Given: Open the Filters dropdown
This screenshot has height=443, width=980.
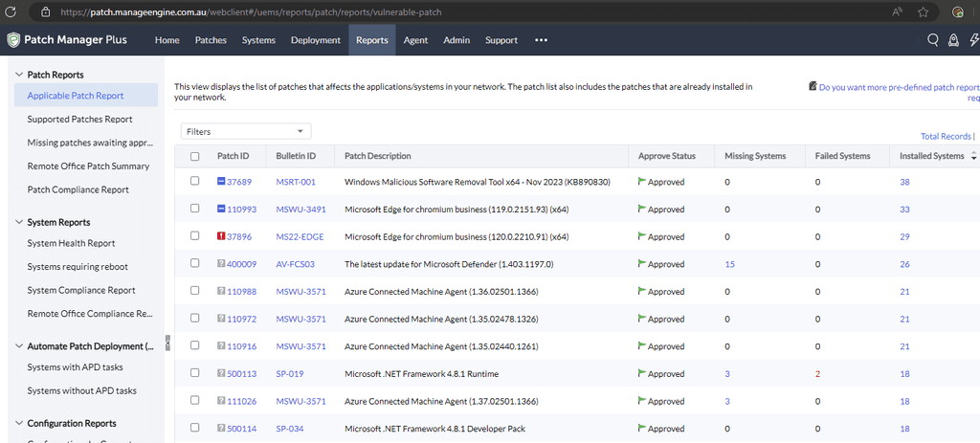Looking at the screenshot, I should (245, 131).
